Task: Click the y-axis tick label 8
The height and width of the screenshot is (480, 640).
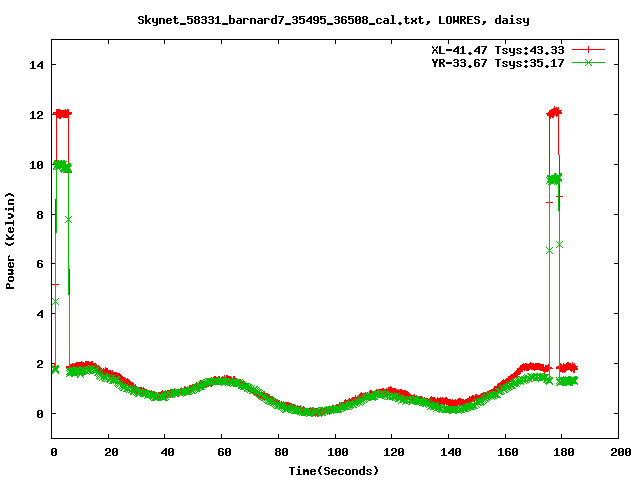Action: click(x=40, y=215)
